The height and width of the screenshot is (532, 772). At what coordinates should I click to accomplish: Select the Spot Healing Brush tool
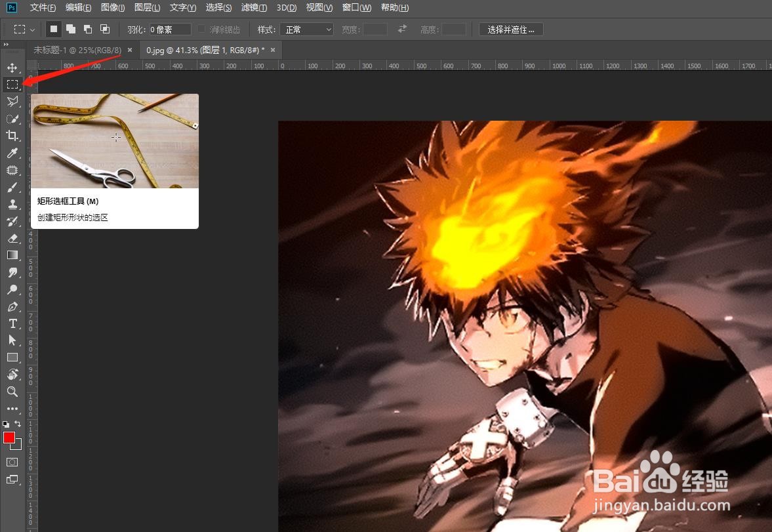pyautogui.click(x=12, y=170)
